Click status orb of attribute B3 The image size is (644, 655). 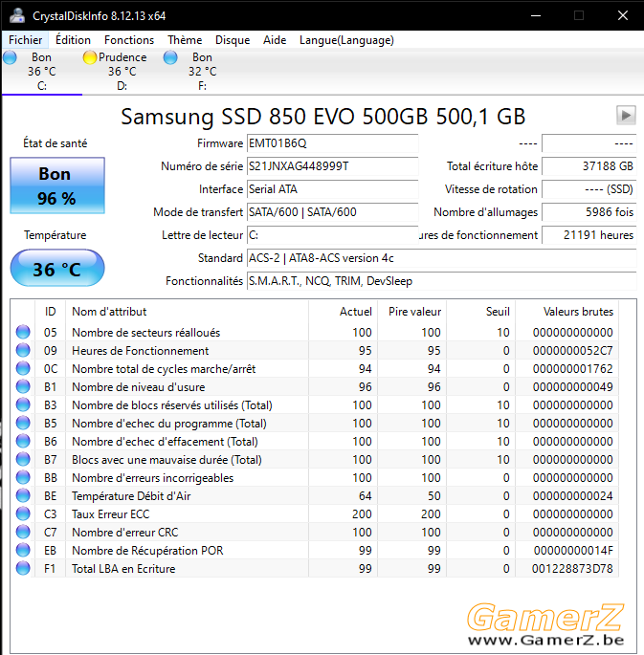tap(23, 404)
